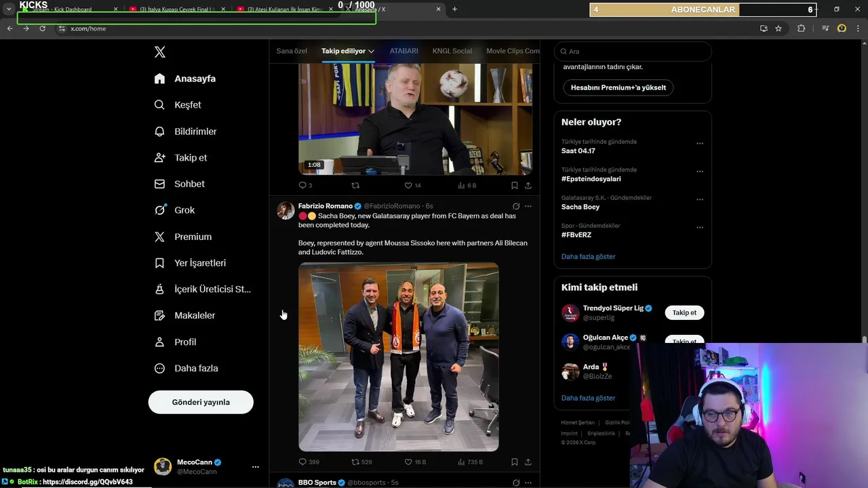Reply to Fabrizio Romano post (399)
This screenshot has width=868, height=488.
tap(309, 462)
